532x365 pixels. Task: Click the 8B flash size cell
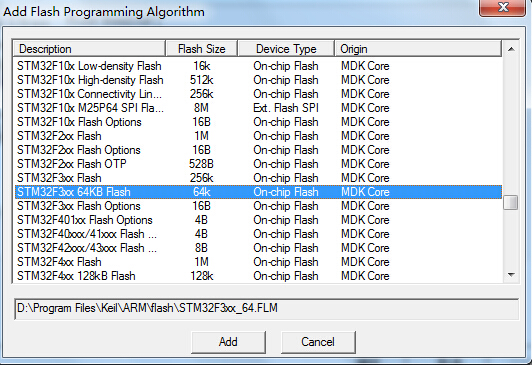pos(202,248)
